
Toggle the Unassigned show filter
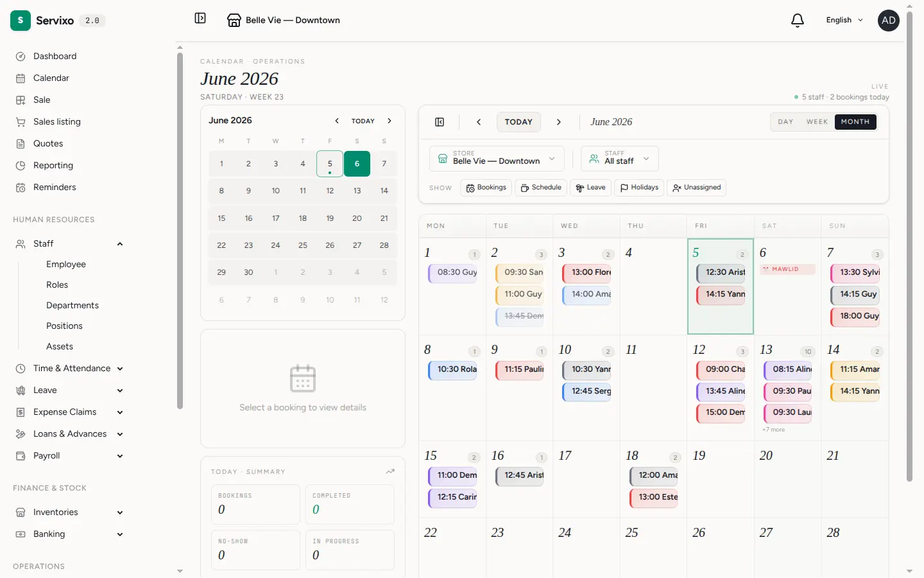(697, 188)
